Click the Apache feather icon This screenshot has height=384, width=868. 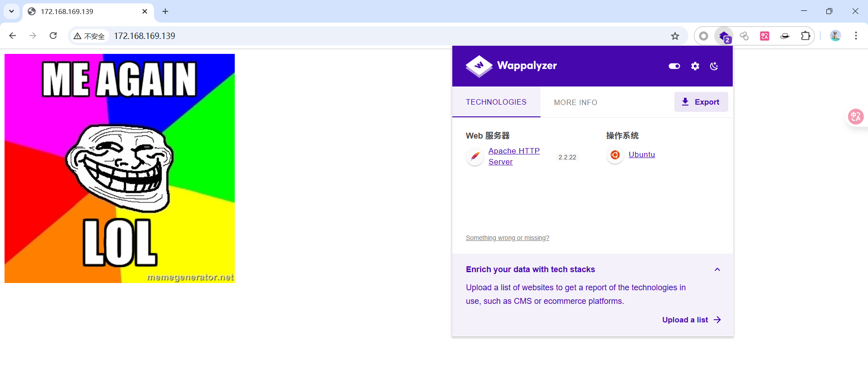pyautogui.click(x=475, y=157)
